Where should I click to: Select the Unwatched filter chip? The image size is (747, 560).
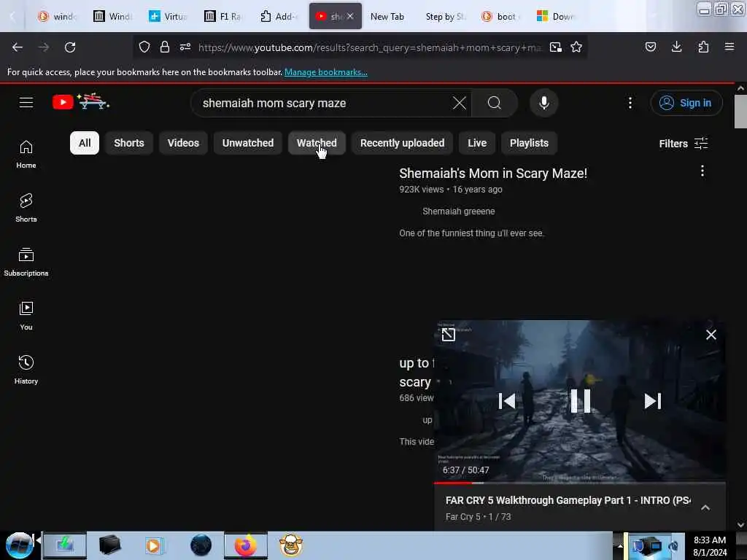point(248,143)
